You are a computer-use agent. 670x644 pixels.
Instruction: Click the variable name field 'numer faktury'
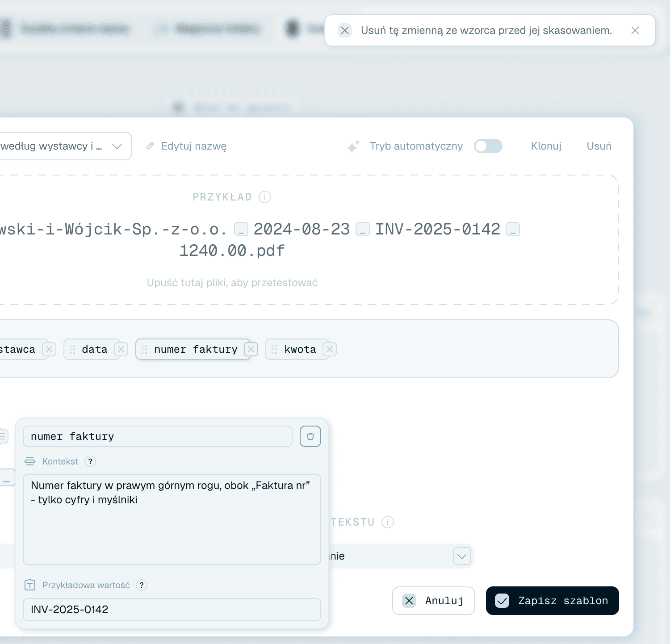158,436
